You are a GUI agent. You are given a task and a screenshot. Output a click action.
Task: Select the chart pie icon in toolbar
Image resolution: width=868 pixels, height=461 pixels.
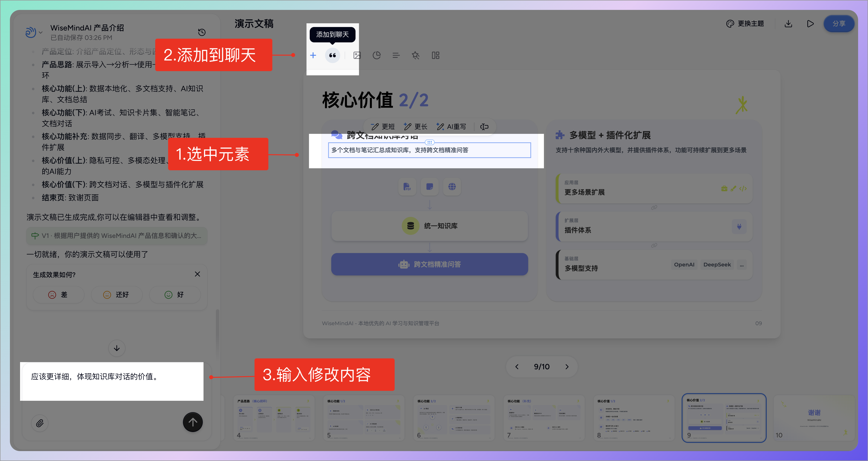pos(376,55)
